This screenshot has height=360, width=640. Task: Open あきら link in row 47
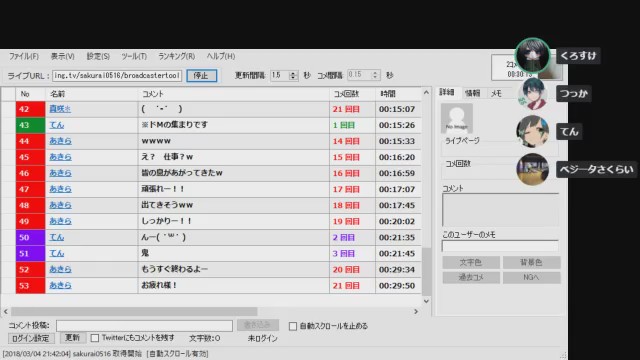click(60, 189)
